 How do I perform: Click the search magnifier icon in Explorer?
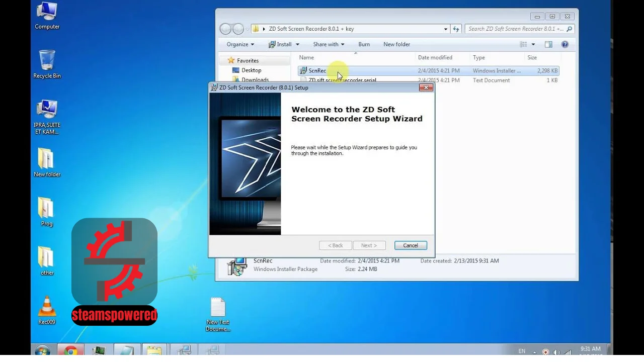(x=570, y=29)
